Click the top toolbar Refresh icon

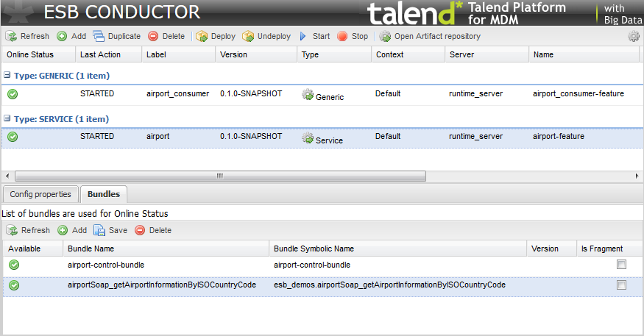click(x=11, y=37)
